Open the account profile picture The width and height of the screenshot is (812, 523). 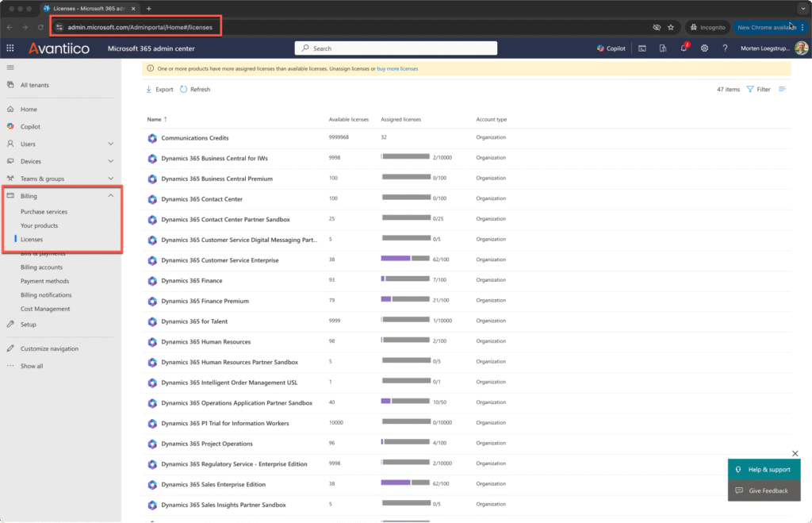(801, 48)
